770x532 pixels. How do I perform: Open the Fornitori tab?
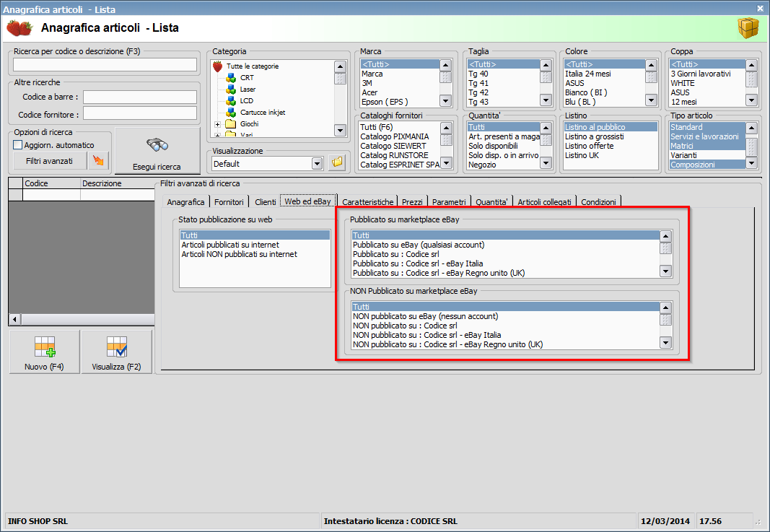(x=229, y=202)
